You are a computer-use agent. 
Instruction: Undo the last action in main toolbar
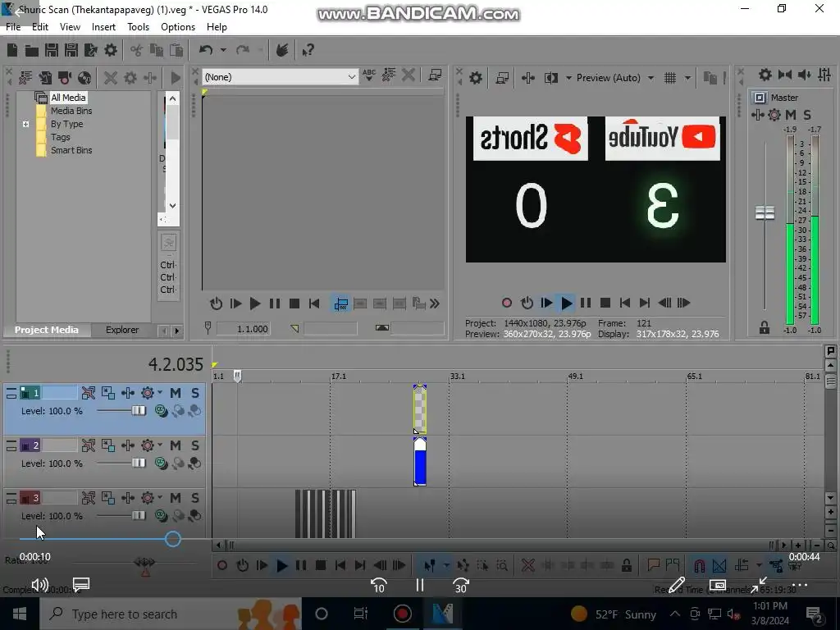206,50
